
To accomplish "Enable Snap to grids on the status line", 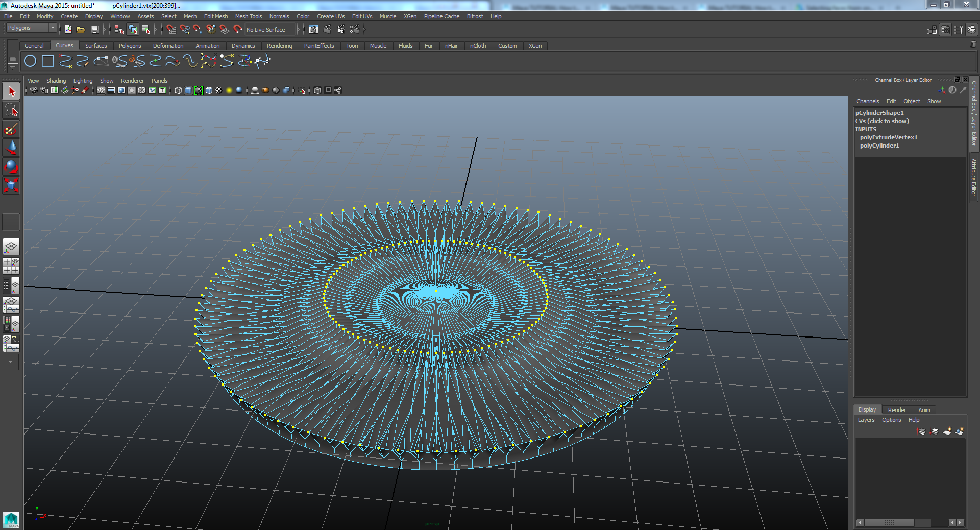I will (x=171, y=29).
